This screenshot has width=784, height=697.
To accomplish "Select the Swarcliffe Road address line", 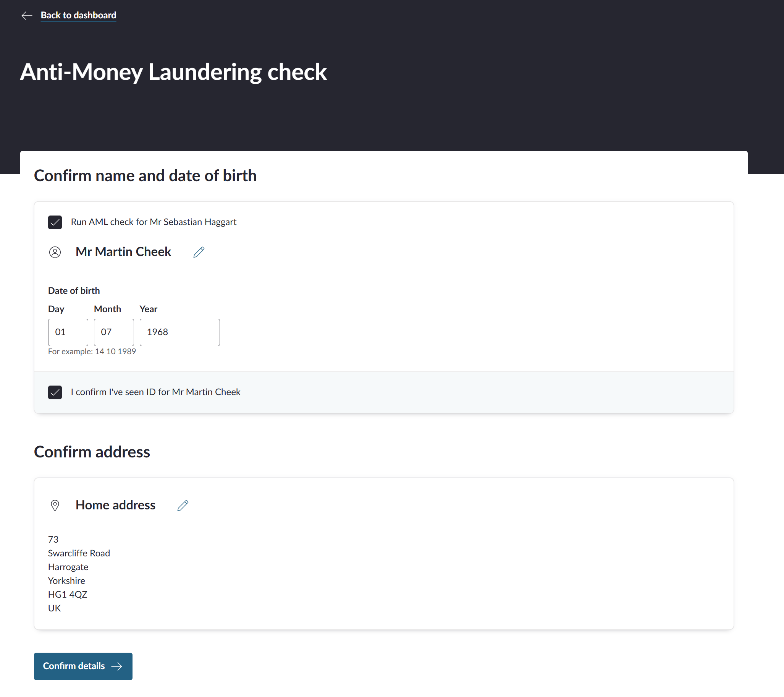I will 79,553.
